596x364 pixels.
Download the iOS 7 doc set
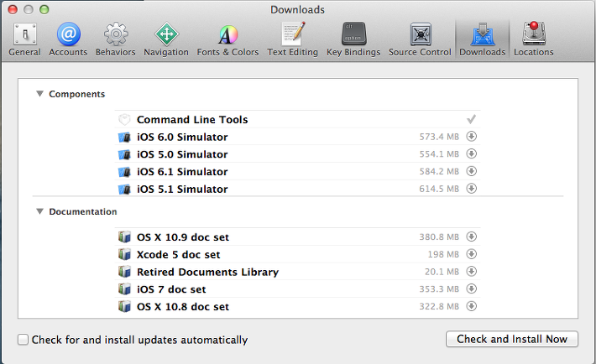(471, 289)
